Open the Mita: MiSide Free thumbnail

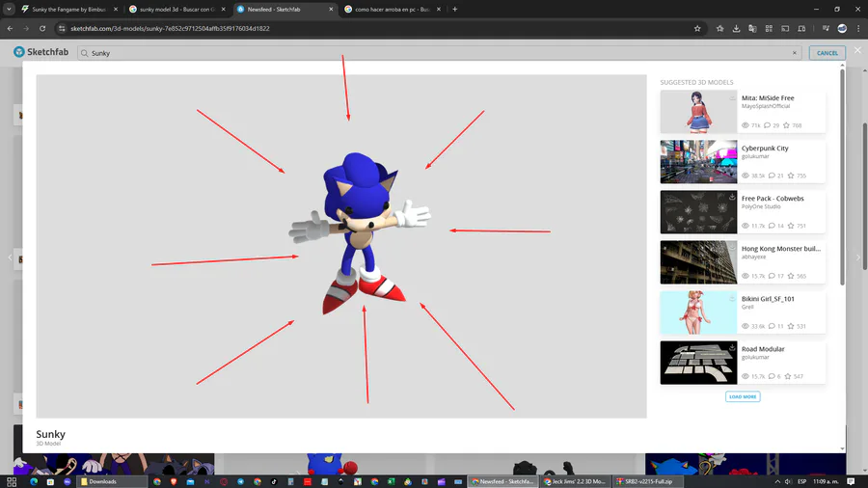698,112
